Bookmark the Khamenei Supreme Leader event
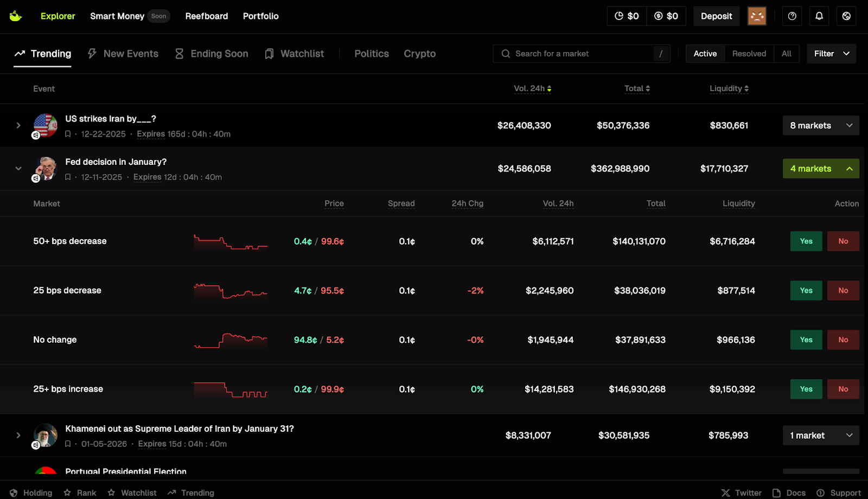 (68, 444)
